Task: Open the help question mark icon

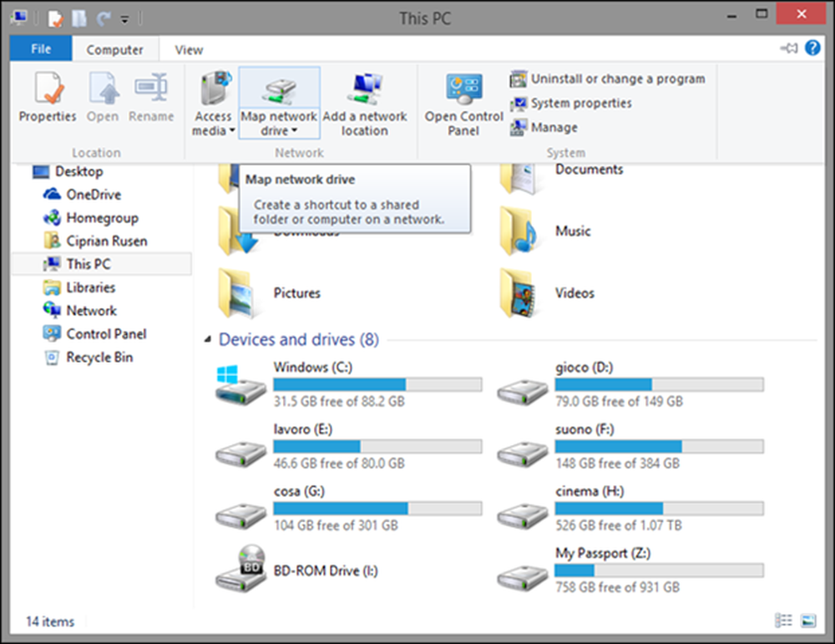Action: [812, 48]
